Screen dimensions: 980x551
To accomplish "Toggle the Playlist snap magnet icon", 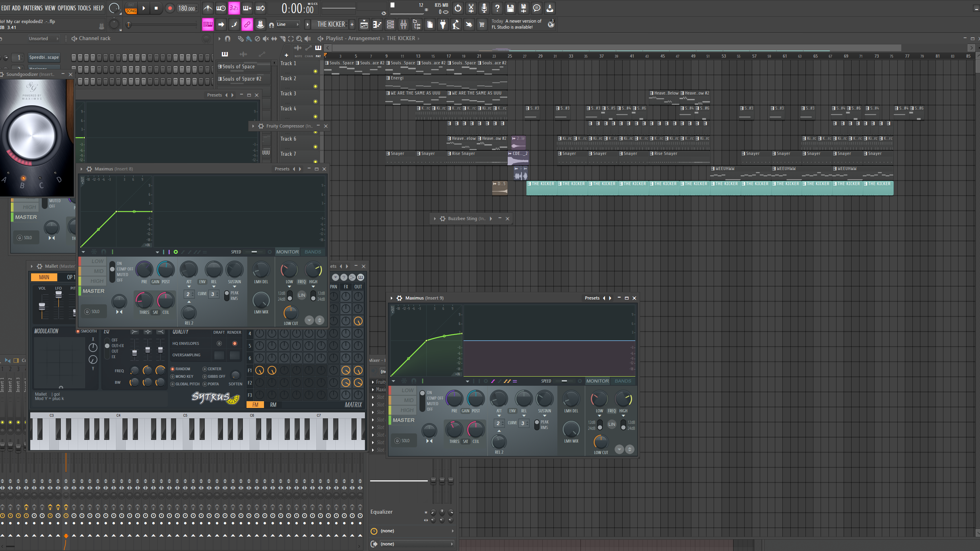I will (x=227, y=39).
